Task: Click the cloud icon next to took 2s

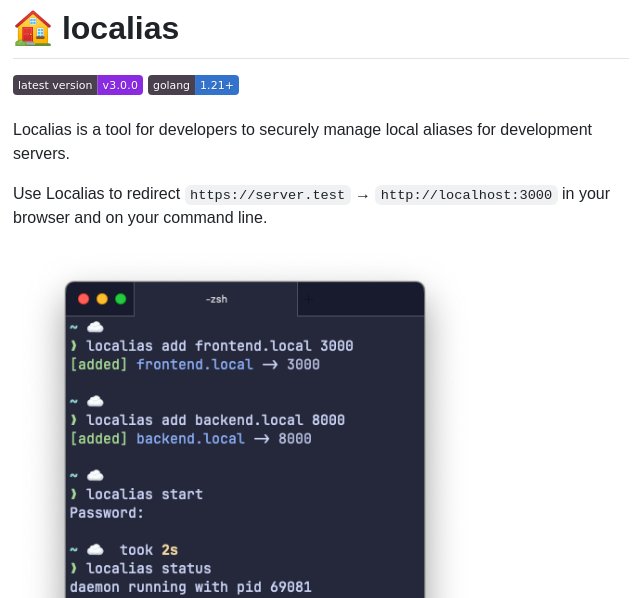Action: click(x=95, y=549)
